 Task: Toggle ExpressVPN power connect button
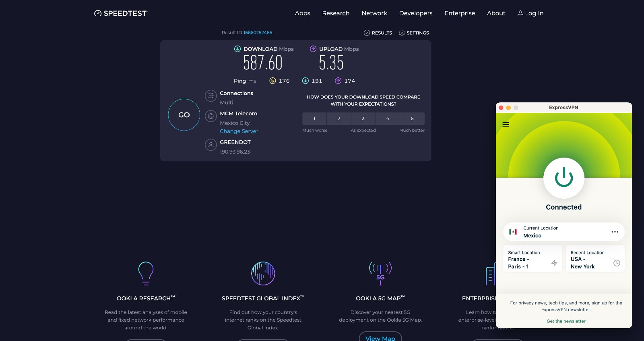[564, 178]
